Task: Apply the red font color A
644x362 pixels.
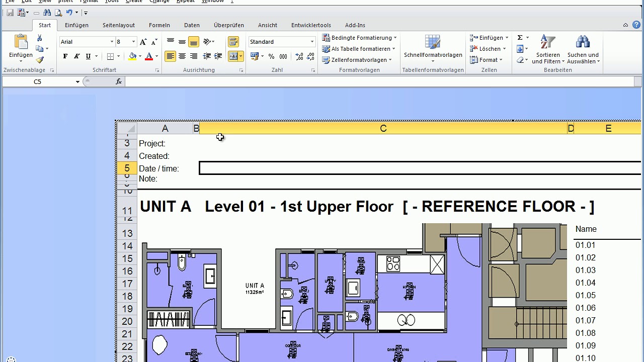Action: (149, 56)
